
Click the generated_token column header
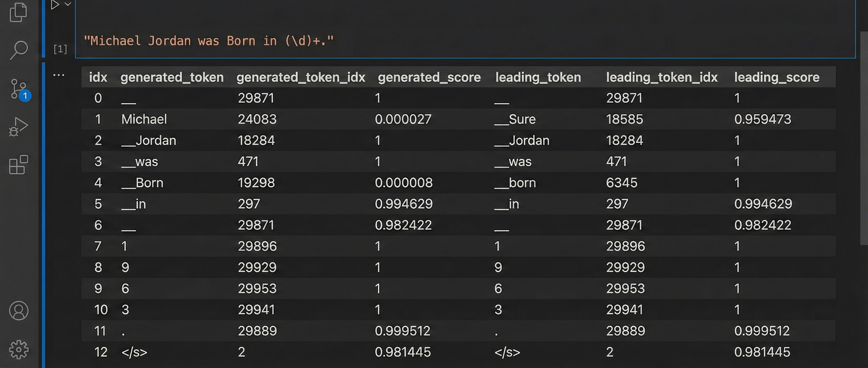click(x=172, y=77)
